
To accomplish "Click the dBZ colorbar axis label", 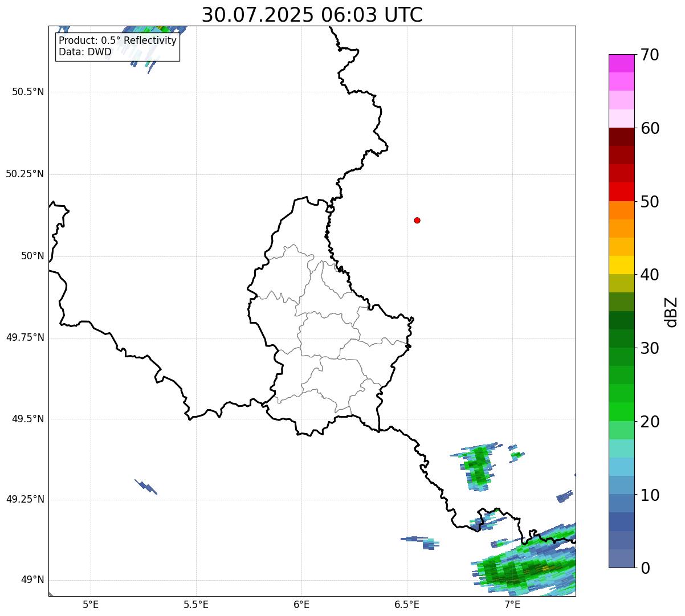I will (671, 312).
